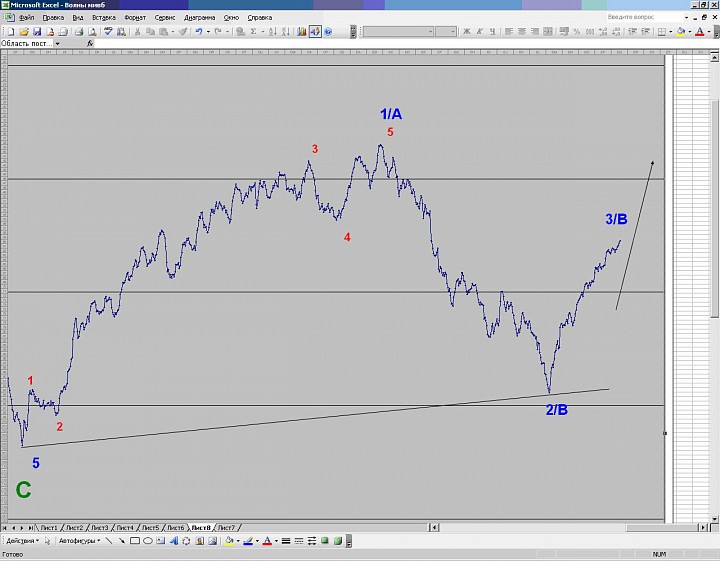Click the formula bar input area
720x561 pixels.
click(406, 43)
